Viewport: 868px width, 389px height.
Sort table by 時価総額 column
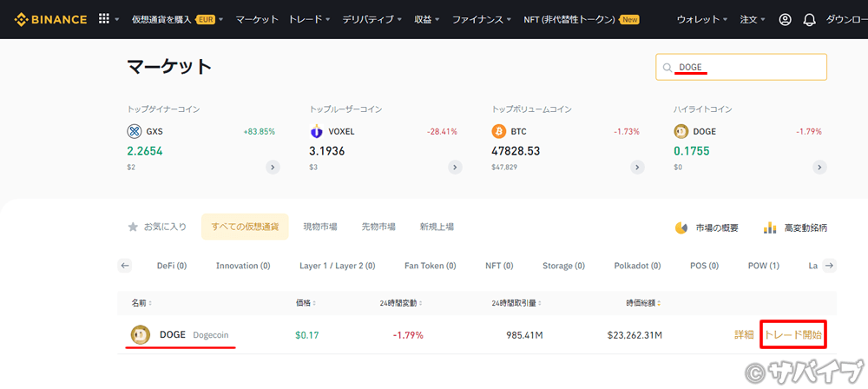pyautogui.click(x=643, y=303)
